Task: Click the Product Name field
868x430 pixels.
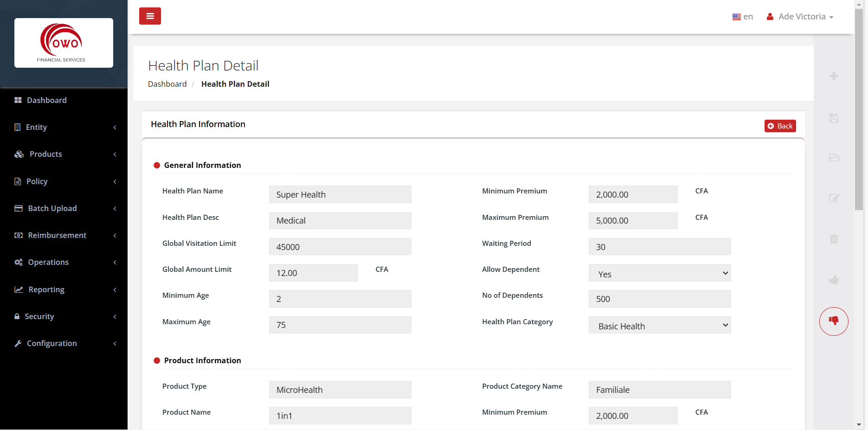Action: point(340,416)
